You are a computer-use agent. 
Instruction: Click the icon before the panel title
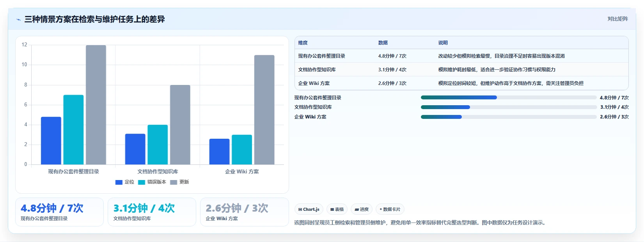(x=18, y=19)
